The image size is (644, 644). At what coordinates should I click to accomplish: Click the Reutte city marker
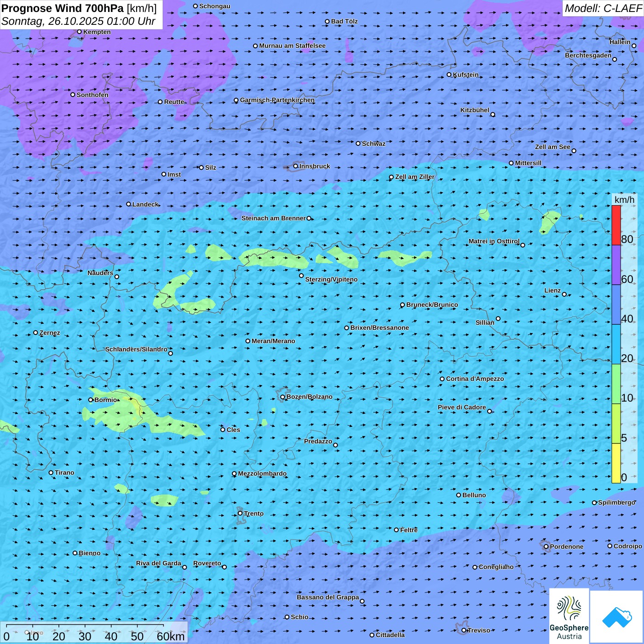[x=161, y=102]
